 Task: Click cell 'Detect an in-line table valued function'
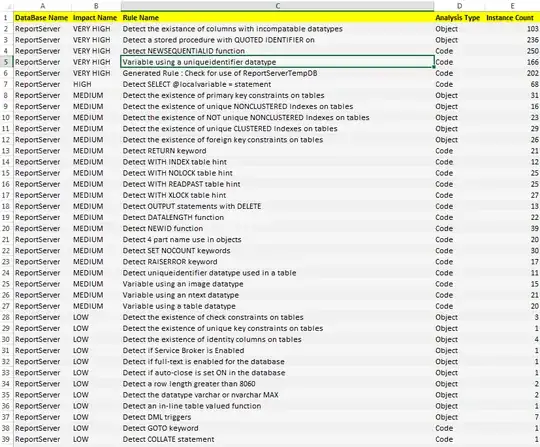click(x=277, y=406)
